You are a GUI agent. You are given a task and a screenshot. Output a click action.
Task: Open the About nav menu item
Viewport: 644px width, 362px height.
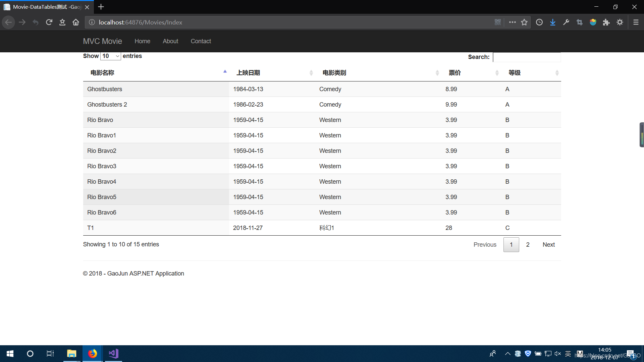pyautogui.click(x=170, y=41)
